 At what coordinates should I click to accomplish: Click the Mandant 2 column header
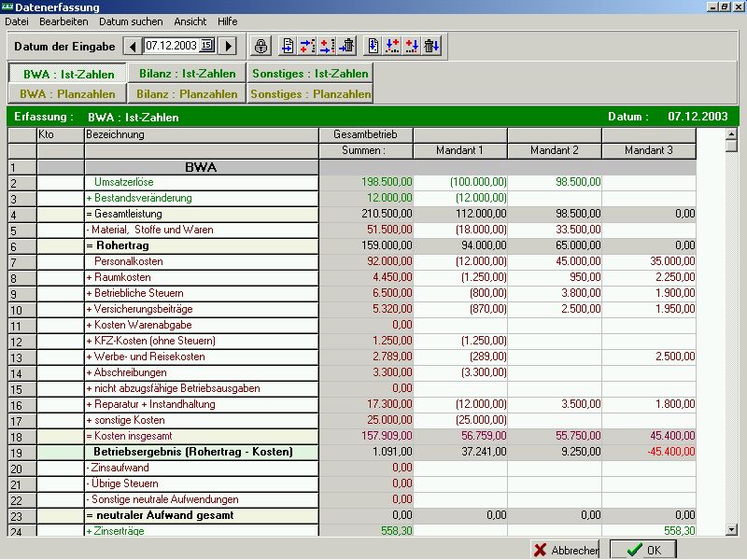click(x=555, y=150)
